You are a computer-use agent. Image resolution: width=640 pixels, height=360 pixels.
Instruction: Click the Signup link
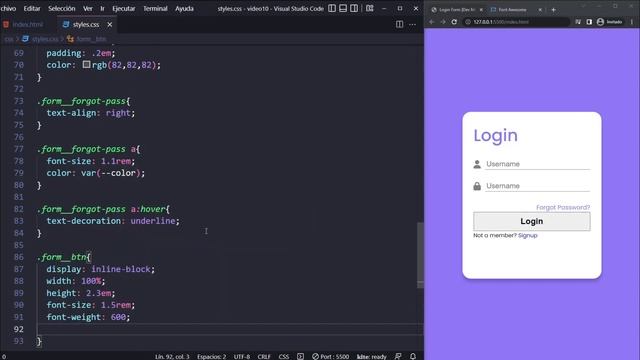click(527, 236)
